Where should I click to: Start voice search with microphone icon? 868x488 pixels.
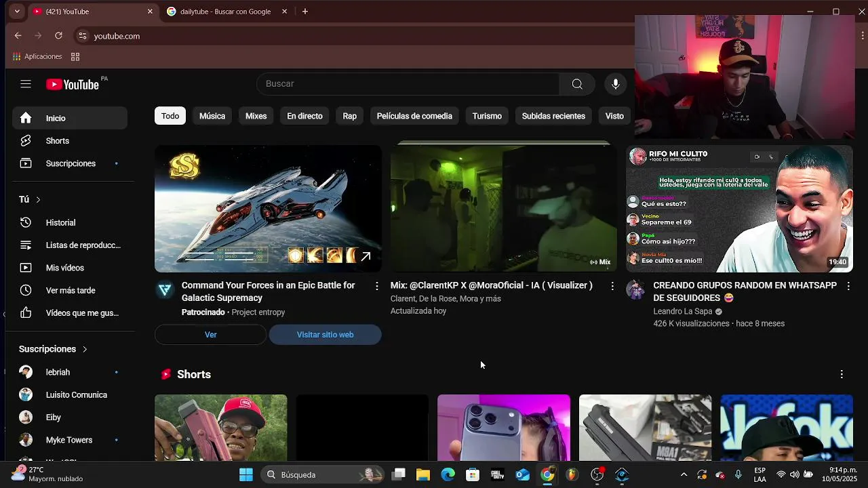pos(615,84)
